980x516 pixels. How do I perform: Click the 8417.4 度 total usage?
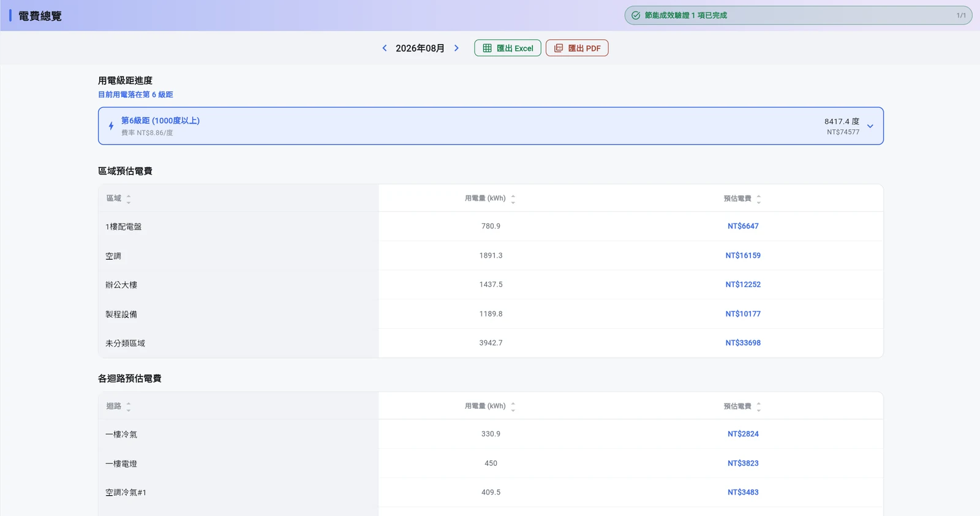click(842, 122)
